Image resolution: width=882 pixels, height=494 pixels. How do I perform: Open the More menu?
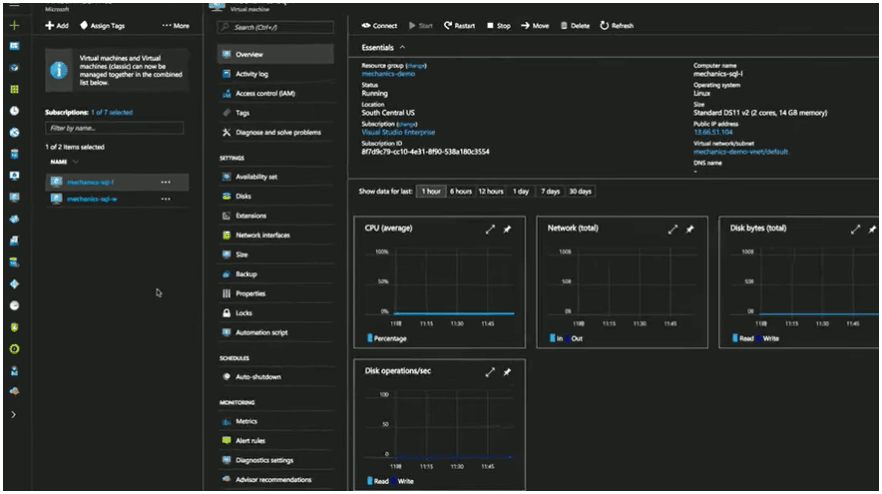(176, 25)
